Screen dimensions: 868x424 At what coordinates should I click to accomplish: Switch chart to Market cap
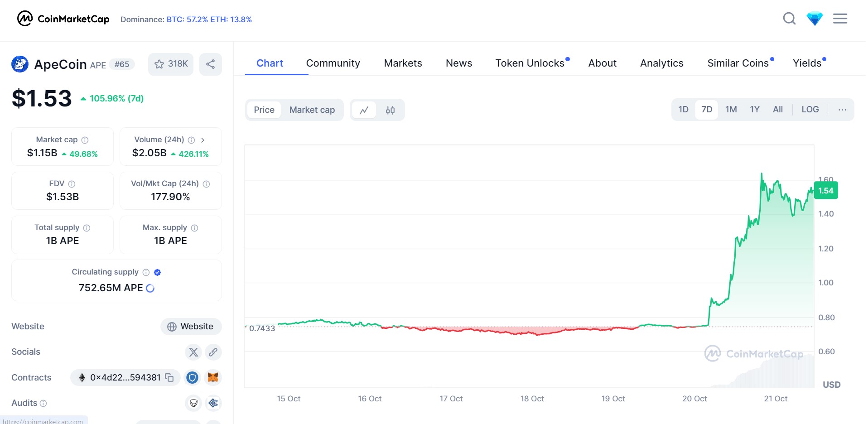coord(312,110)
